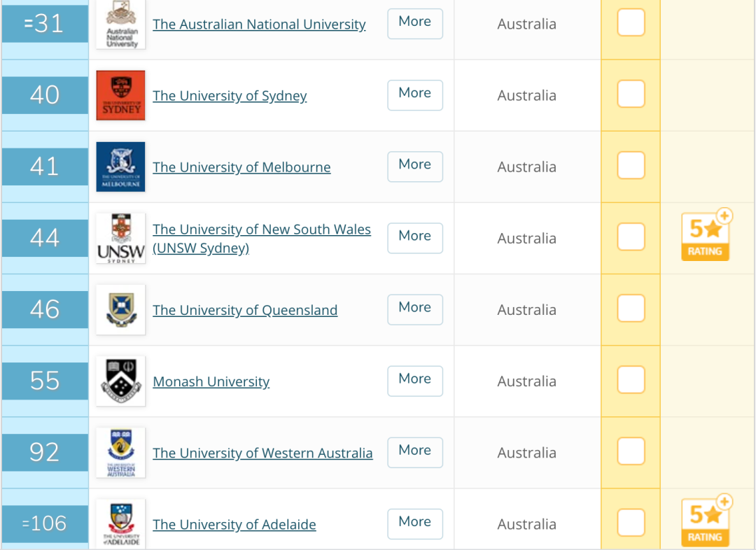
Task: Click the University of Western Australia logo
Action: [x=120, y=452]
